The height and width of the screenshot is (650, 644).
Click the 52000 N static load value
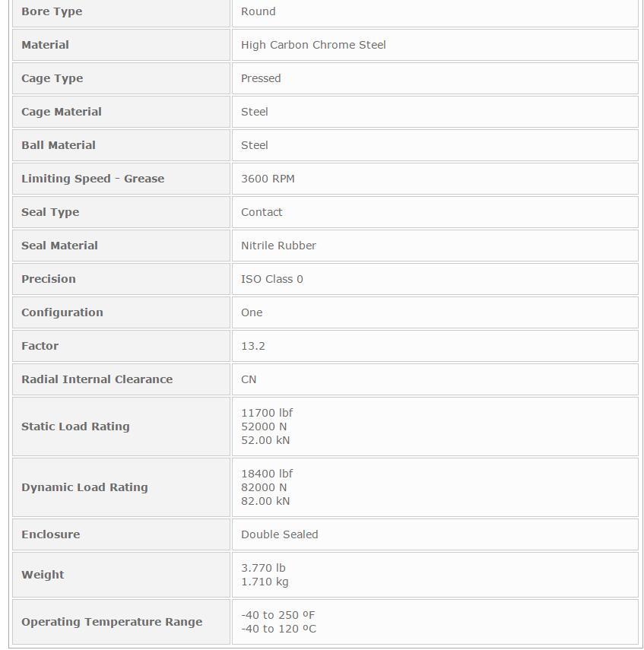click(x=264, y=426)
